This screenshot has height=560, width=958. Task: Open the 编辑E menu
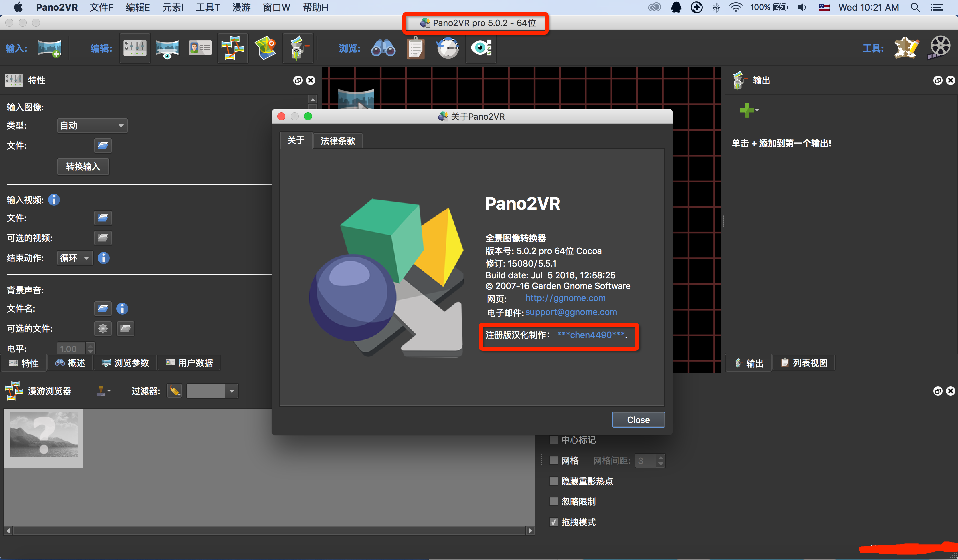(x=138, y=7)
